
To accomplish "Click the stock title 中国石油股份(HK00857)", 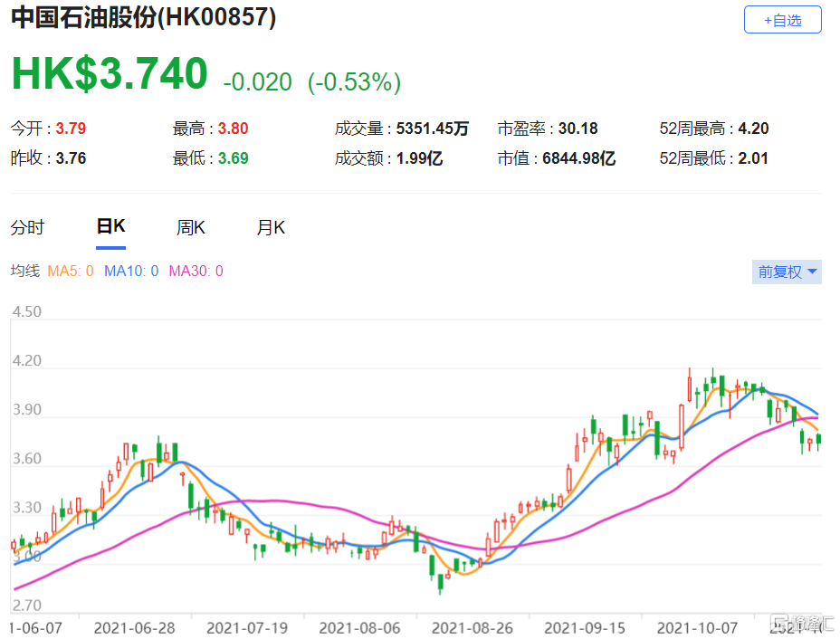I will coord(143,17).
